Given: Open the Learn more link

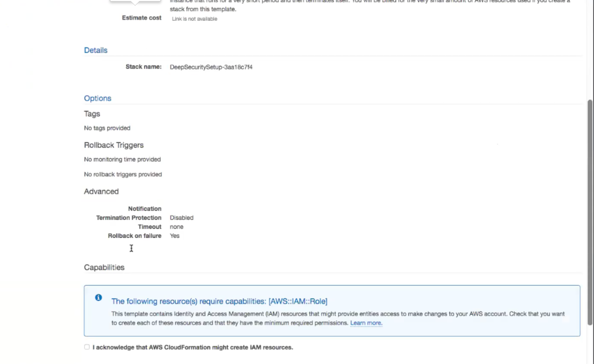Looking at the screenshot, I should tap(366, 323).
